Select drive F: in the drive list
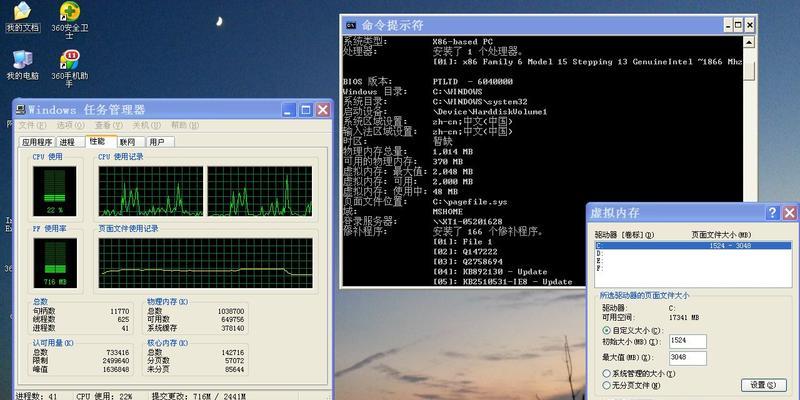The height and width of the screenshot is (400, 800). pyautogui.click(x=693, y=268)
